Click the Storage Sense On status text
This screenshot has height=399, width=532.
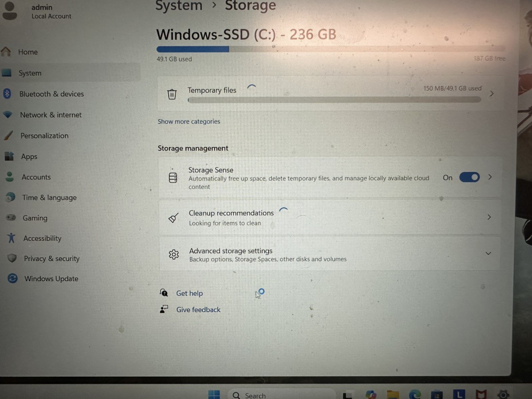tap(448, 177)
